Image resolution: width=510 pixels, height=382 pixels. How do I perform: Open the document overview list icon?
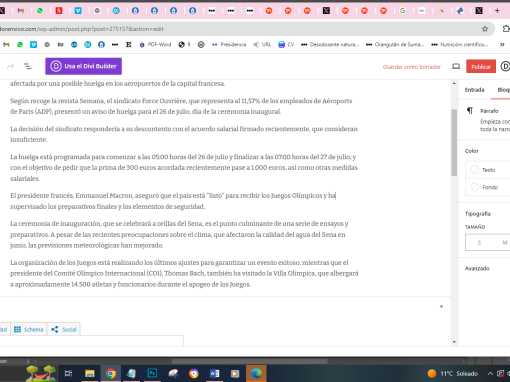[28, 66]
